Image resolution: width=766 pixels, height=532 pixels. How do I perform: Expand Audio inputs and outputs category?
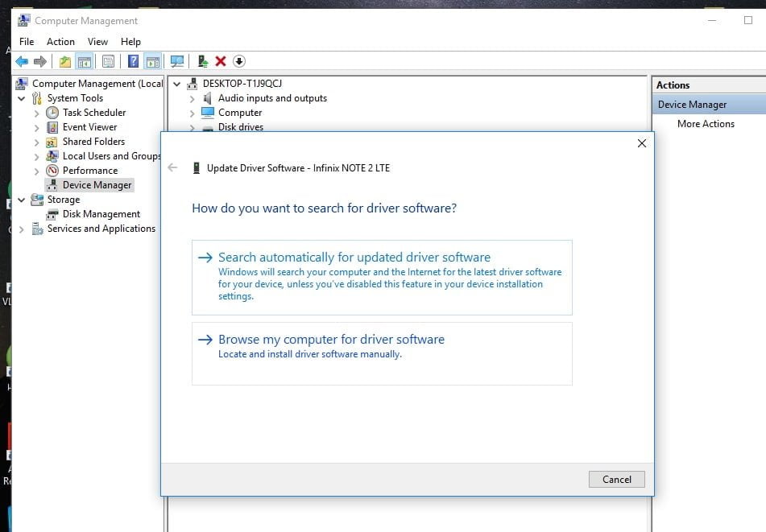[x=192, y=99]
